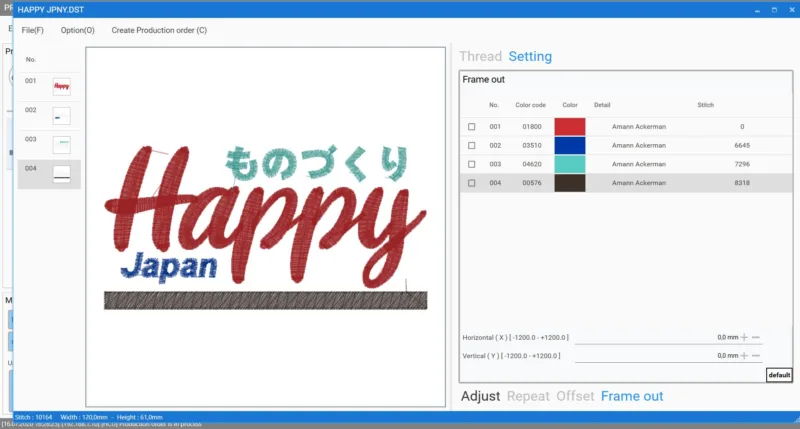Click Stitch : 10164 in status bar
Screen dimensions: 800x429
click(x=34, y=417)
